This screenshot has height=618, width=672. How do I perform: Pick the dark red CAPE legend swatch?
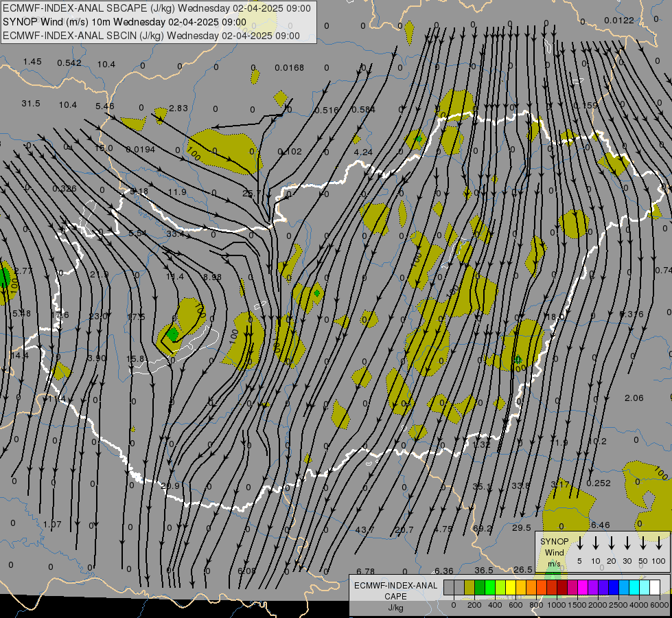point(562,588)
